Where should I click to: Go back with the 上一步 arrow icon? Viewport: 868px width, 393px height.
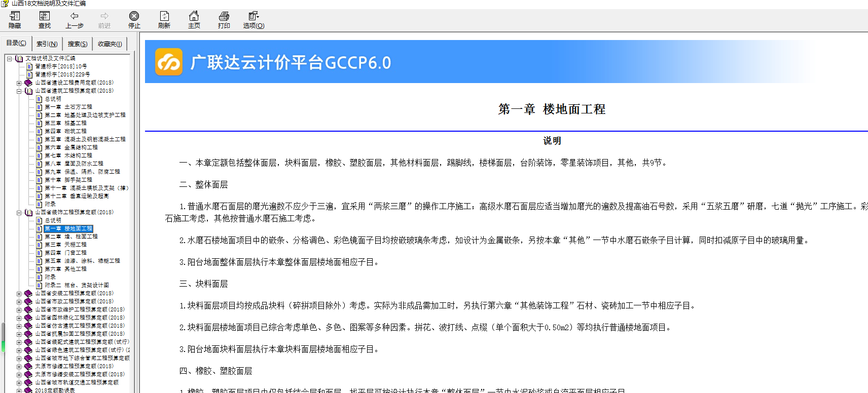[x=75, y=16]
